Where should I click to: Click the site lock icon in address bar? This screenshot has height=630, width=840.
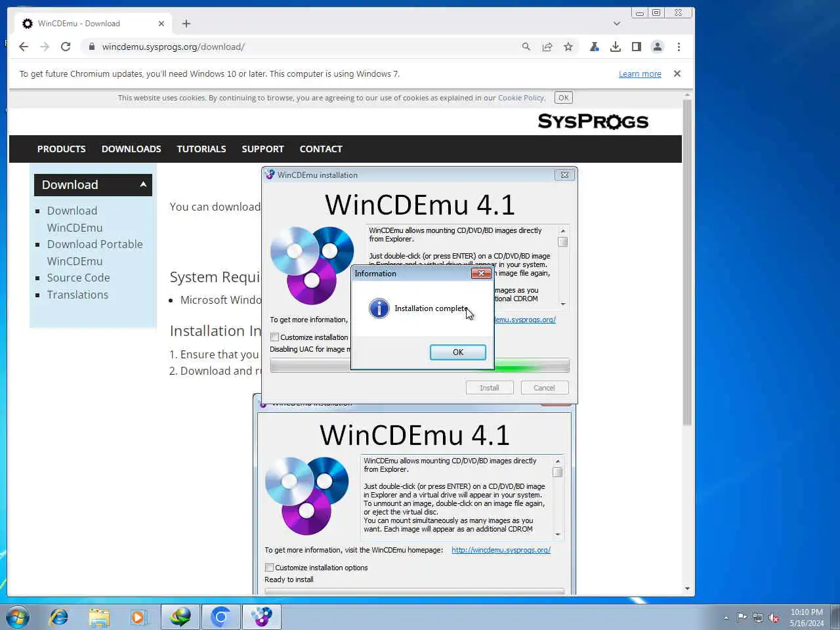91,47
